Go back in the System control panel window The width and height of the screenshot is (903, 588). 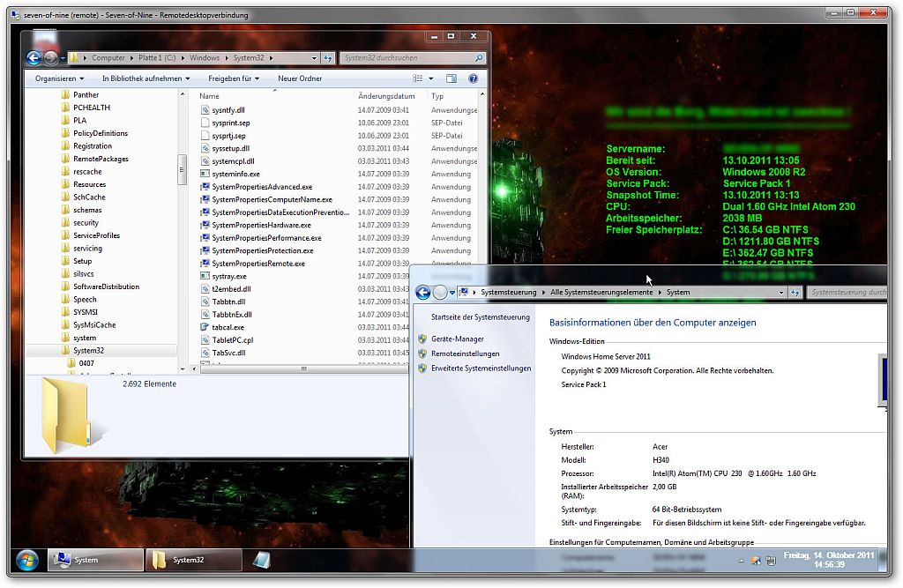click(x=422, y=293)
